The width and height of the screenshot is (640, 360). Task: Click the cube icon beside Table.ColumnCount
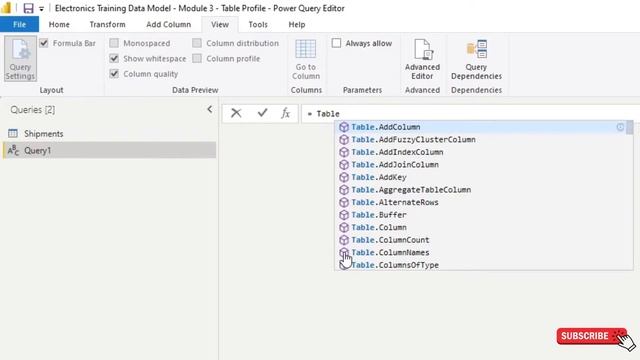(x=344, y=240)
